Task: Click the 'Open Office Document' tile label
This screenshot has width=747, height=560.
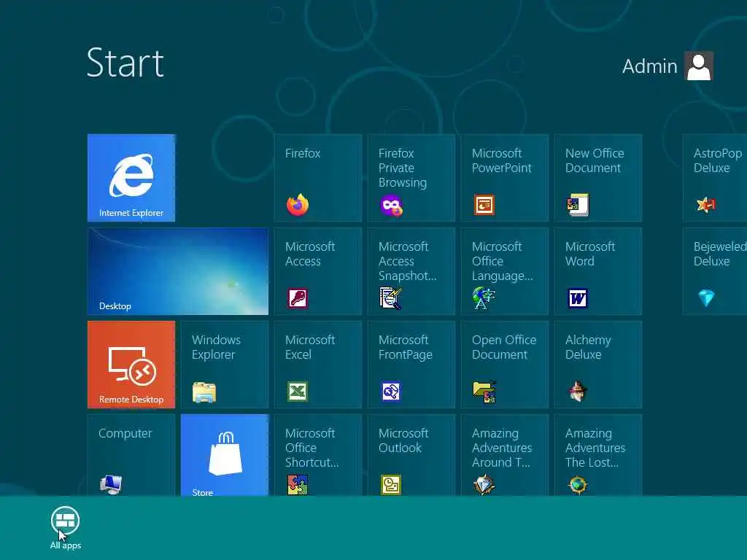Action: (x=504, y=347)
